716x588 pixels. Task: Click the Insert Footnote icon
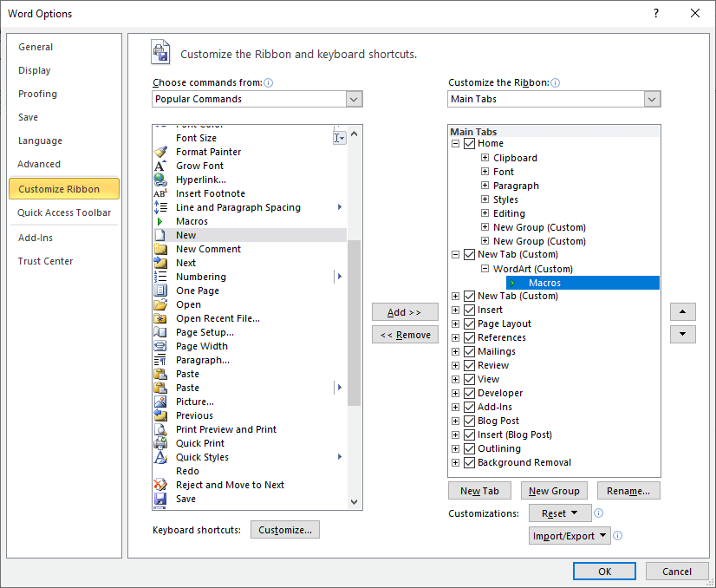coord(160,193)
